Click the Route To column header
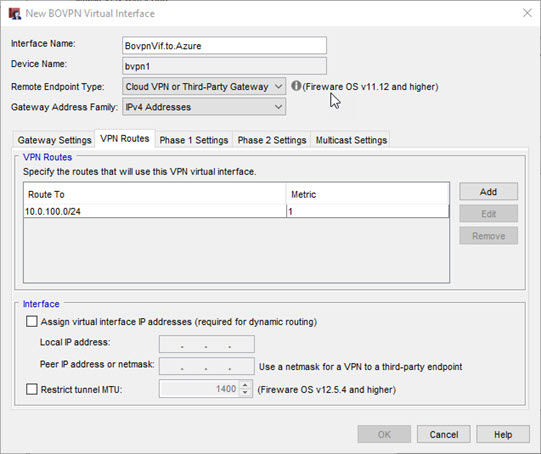 tap(155, 194)
